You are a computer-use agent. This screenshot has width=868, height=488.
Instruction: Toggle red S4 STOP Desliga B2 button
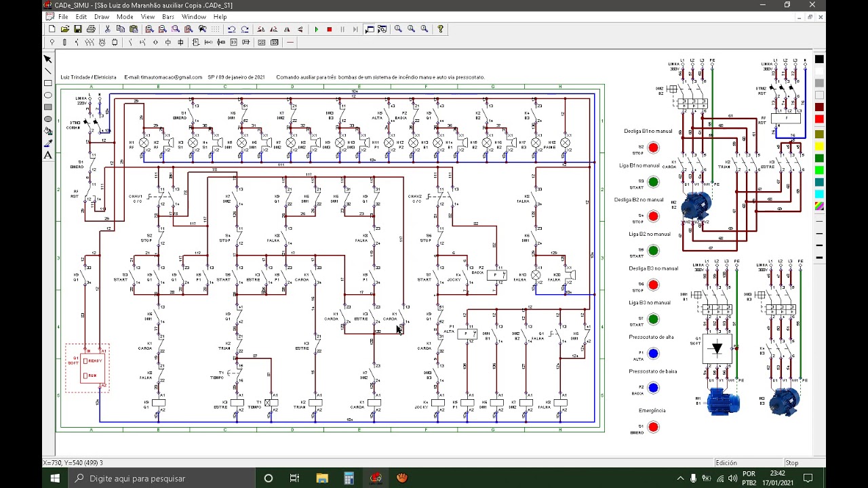pyautogui.click(x=653, y=216)
